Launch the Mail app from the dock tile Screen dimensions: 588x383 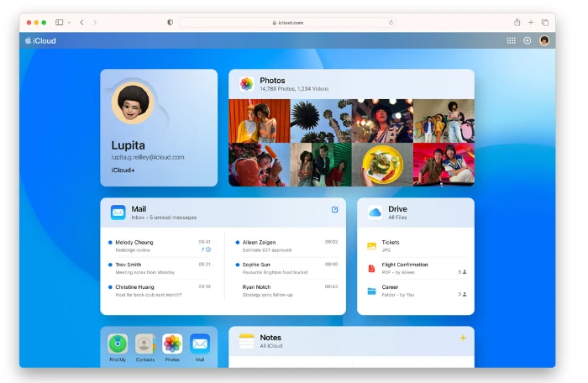[200, 344]
